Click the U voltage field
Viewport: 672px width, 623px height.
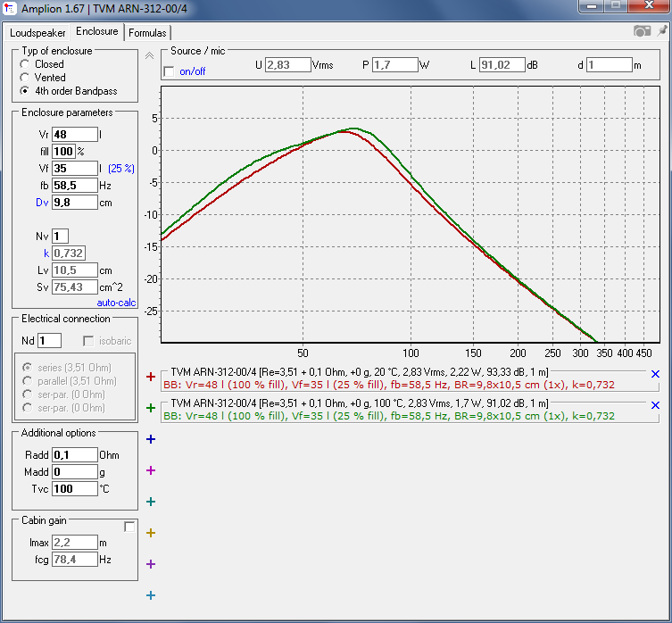[x=288, y=65]
